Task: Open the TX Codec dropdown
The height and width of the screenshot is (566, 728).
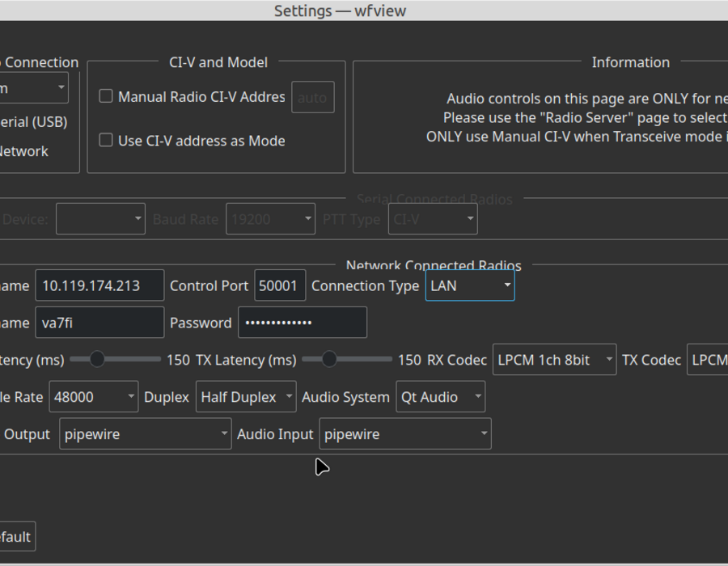Action: click(708, 360)
